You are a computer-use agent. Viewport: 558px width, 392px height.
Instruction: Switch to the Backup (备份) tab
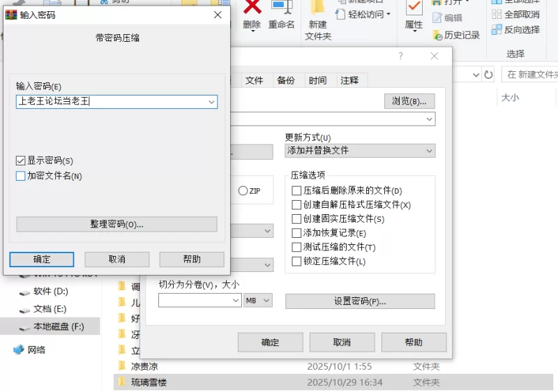click(x=285, y=80)
